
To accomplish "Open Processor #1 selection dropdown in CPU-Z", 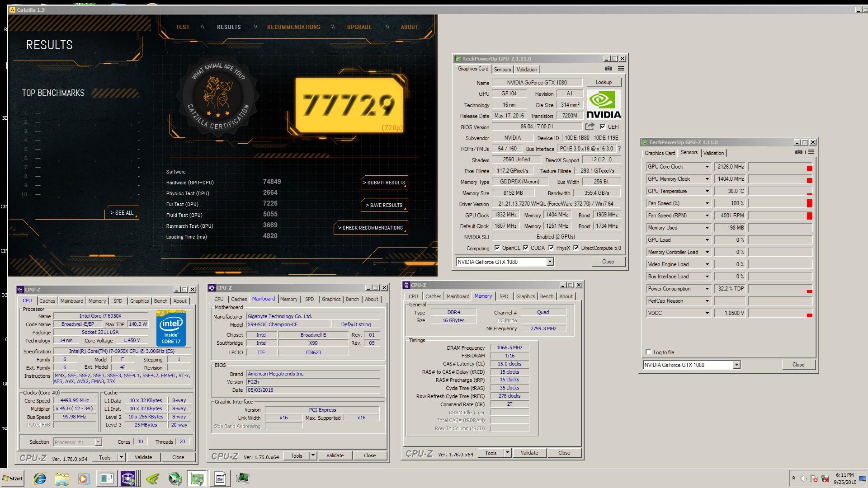I will [x=98, y=442].
